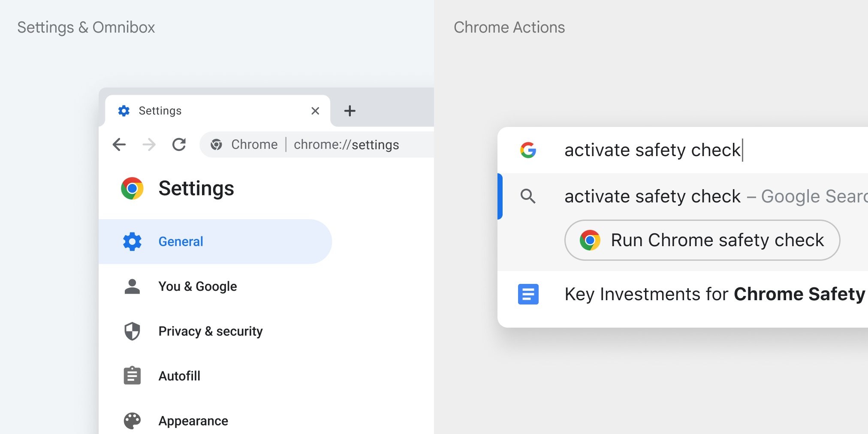
Task: Click the Autofill clipboard icon
Action: [132, 376]
